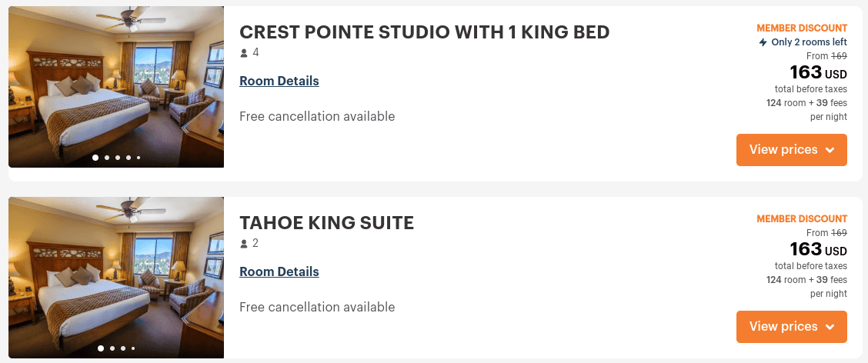The width and height of the screenshot is (868, 363).
Task: Click the "Crest Pointe Studio with 1 King Bed" title
Action: (424, 32)
